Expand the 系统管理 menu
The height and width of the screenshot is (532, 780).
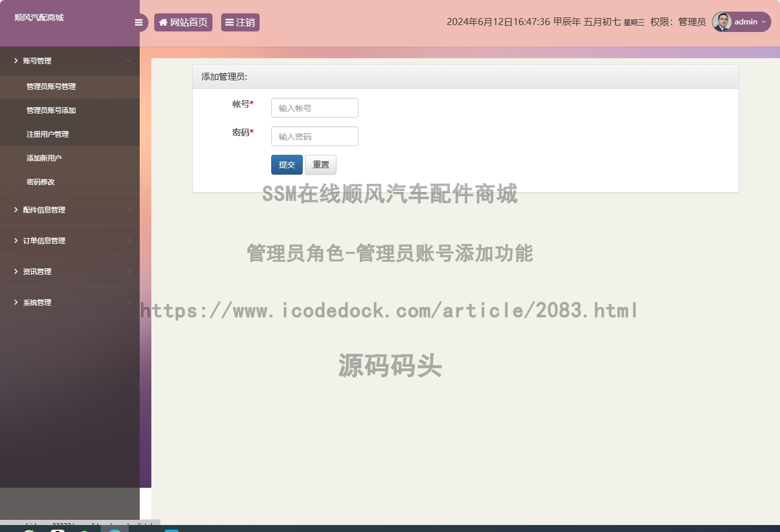coord(70,302)
